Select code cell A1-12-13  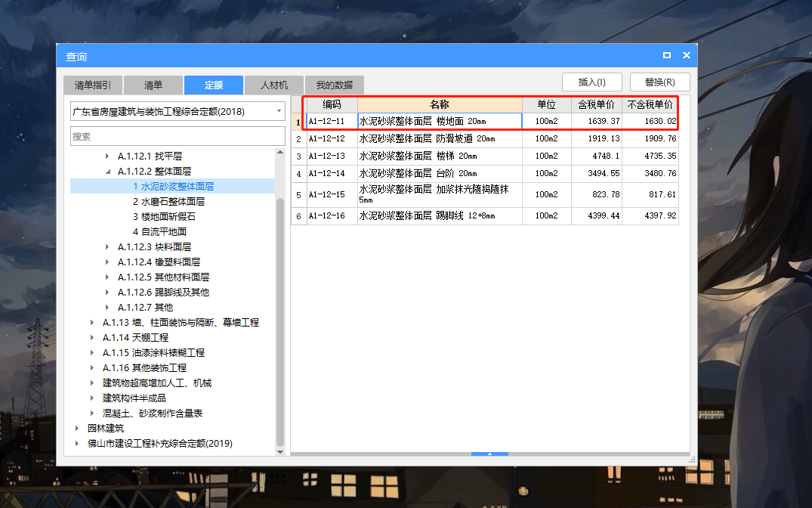(332, 156)
